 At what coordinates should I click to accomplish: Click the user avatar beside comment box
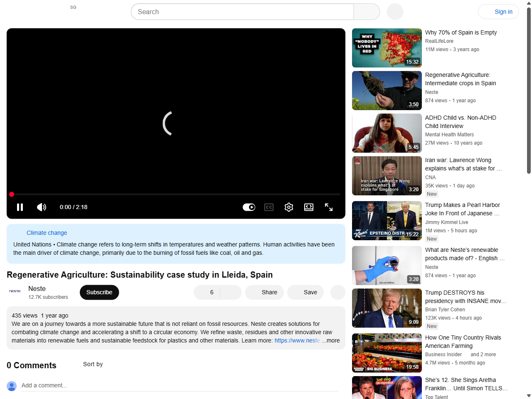point(12,386)
